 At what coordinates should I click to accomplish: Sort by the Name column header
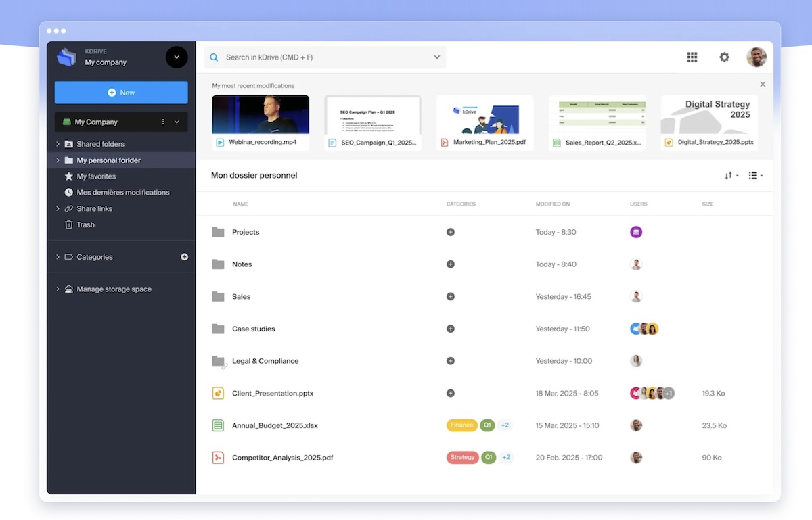241,204
